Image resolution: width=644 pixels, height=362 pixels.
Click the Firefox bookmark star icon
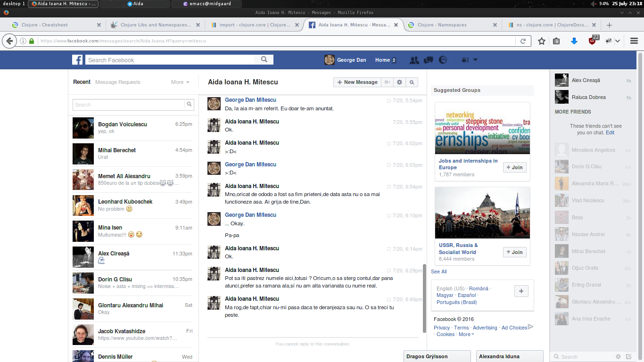pyautogui.click(x=542, y=41)
